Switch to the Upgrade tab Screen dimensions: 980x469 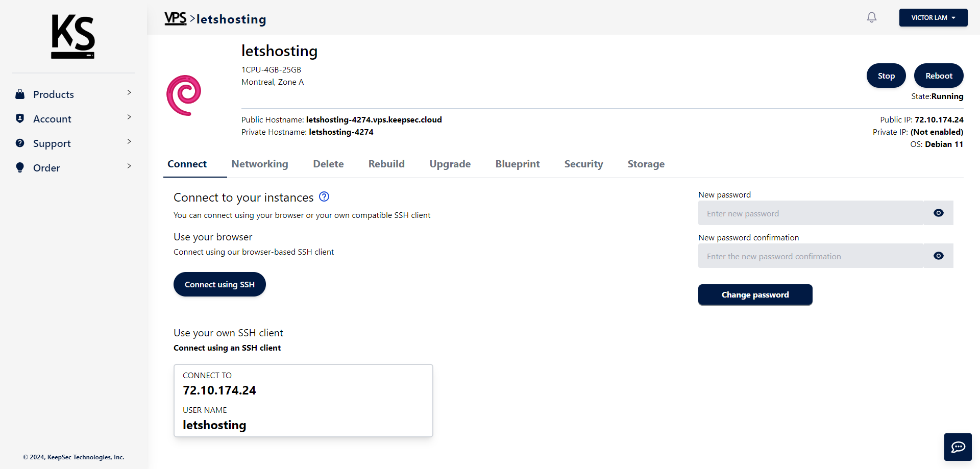point(450,164)
